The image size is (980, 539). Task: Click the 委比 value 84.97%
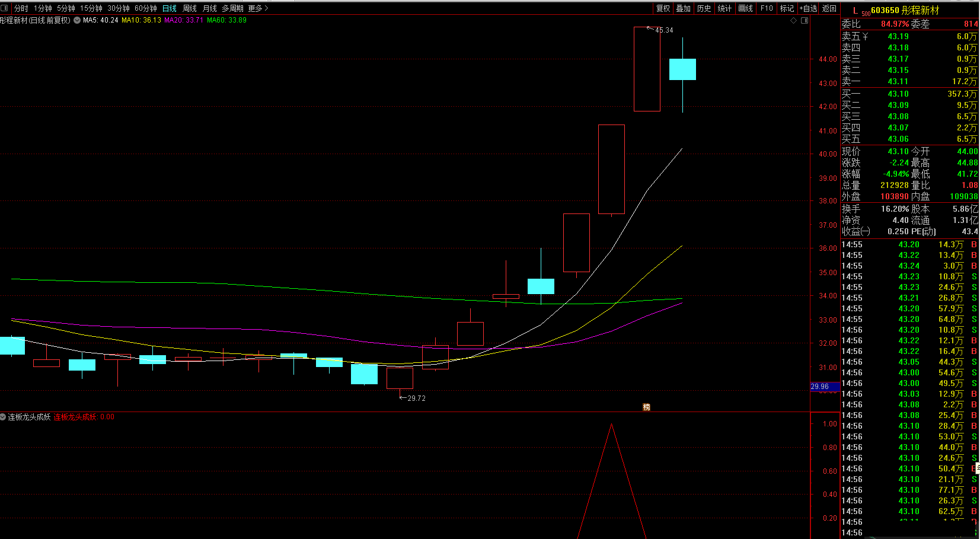point(895,24)
